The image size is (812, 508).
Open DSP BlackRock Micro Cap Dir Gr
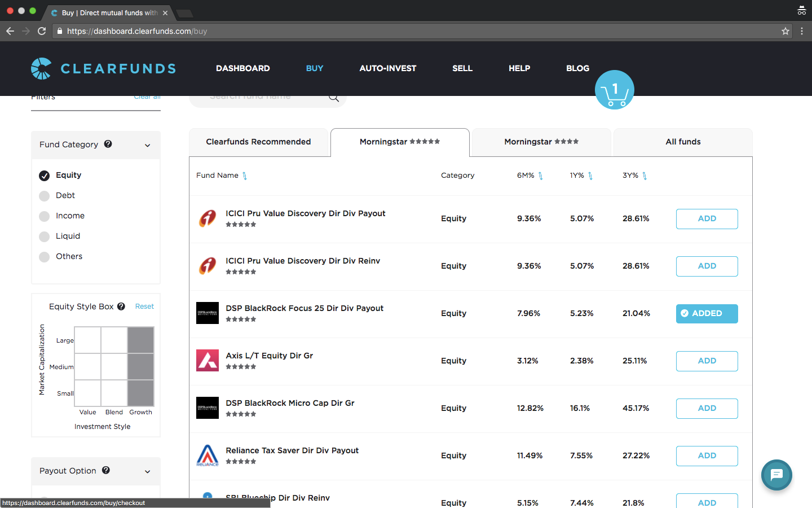290,403
